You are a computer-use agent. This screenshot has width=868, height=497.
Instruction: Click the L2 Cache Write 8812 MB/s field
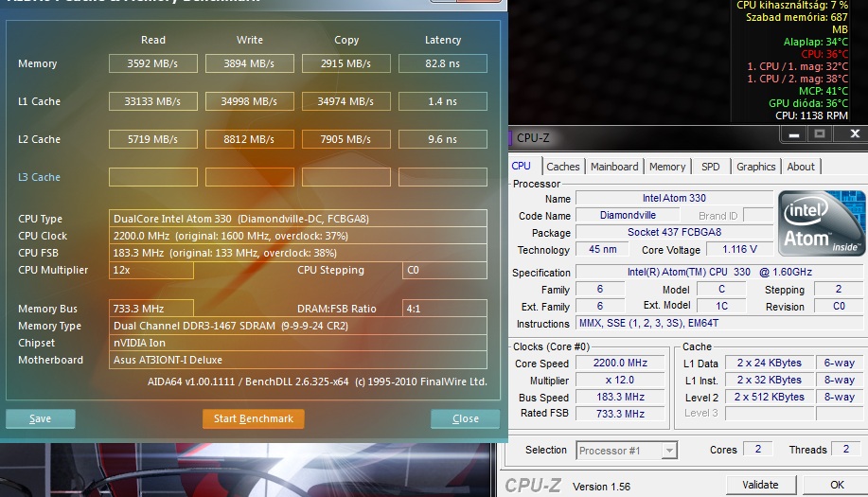[x=249, y=139]
